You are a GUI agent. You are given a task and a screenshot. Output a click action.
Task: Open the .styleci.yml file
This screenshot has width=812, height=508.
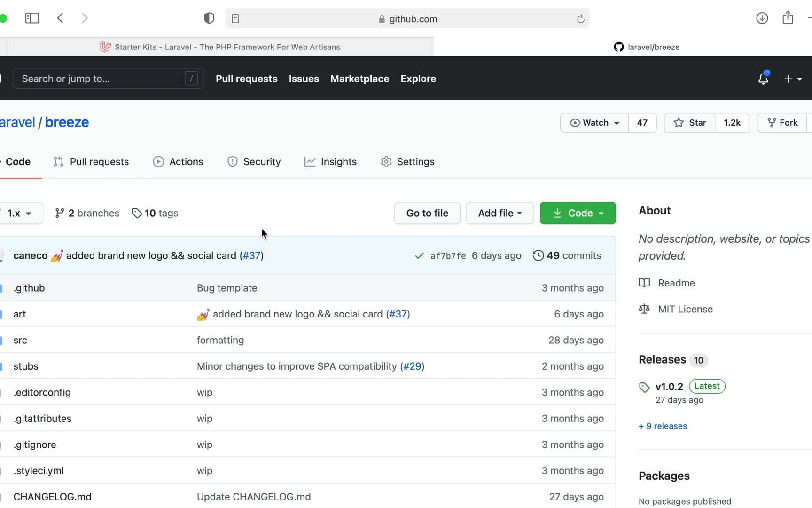tap(39, 471)
